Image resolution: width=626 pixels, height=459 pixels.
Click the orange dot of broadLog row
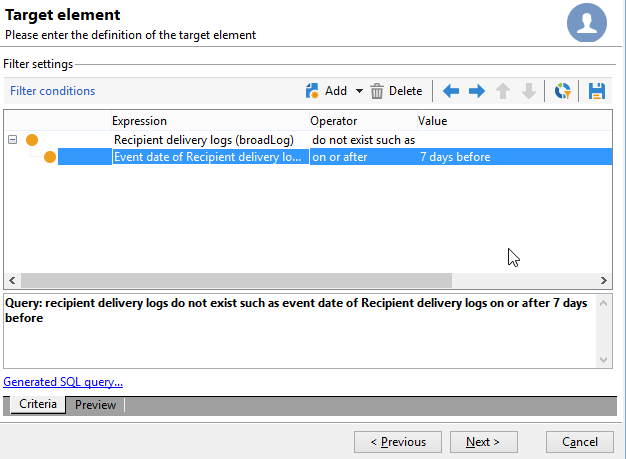(32, 140)
